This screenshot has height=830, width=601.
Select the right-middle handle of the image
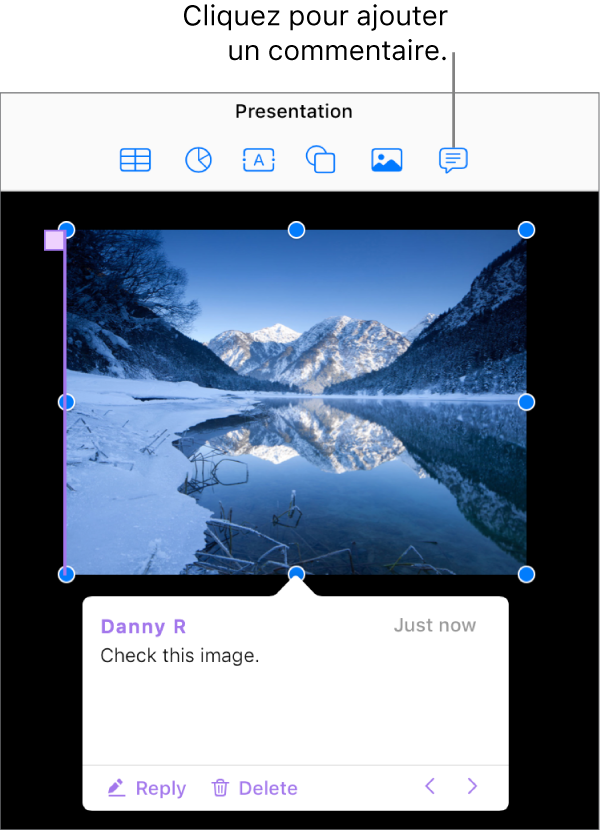coord(526,402)
